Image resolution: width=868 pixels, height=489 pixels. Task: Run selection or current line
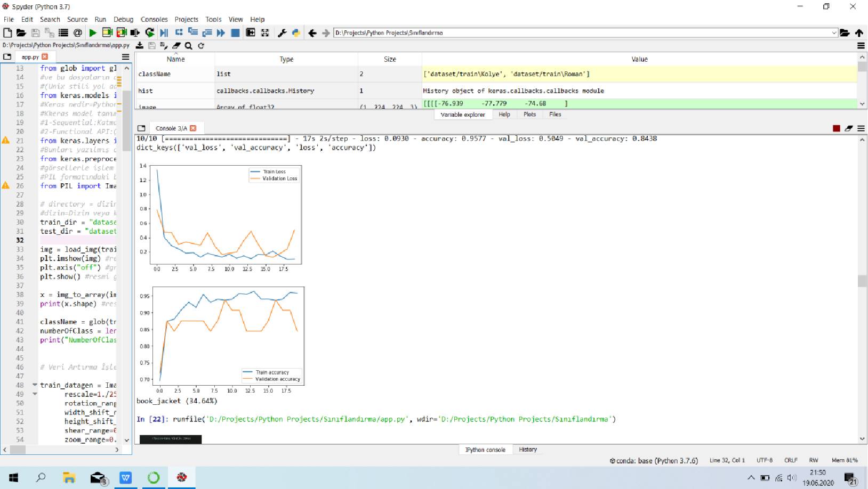tap(135, 32)
